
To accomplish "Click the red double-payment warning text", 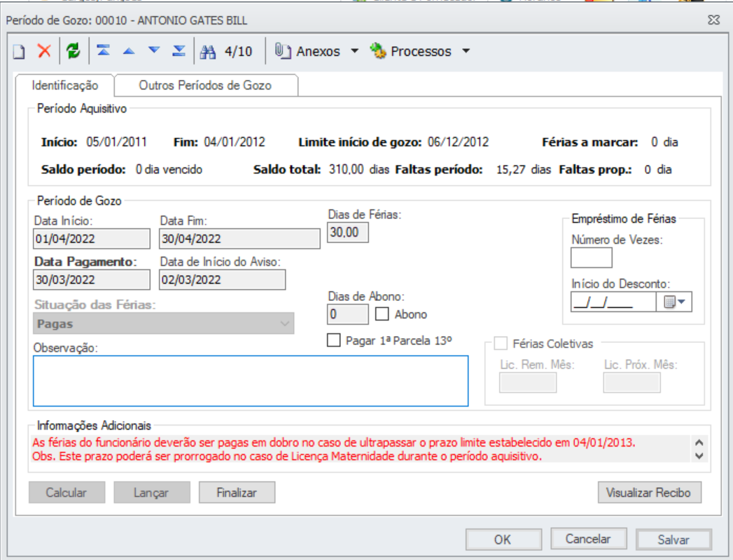I will coord(334,442).
